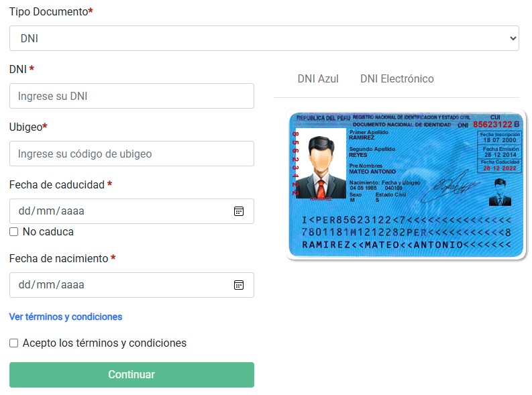The image size is (532, 395).
Task: Open the Fecha de caducidad calendar picker icon
Action: 239,211
